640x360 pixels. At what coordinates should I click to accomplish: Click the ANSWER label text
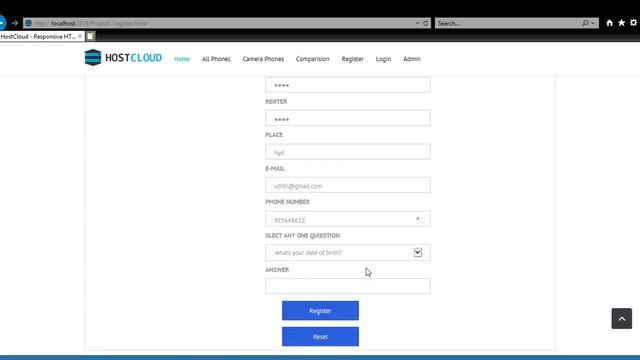tap(277, 270)
